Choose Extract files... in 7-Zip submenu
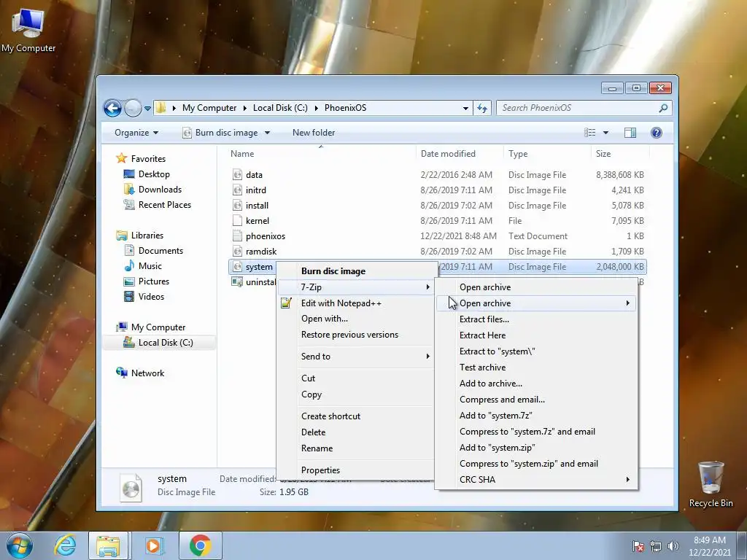The image size is (747, 560). (x=536, y=319)
